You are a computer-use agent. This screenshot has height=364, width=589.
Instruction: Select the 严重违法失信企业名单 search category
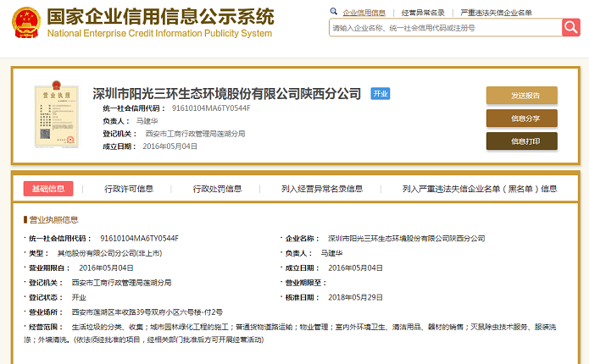[x=496, y=13]
